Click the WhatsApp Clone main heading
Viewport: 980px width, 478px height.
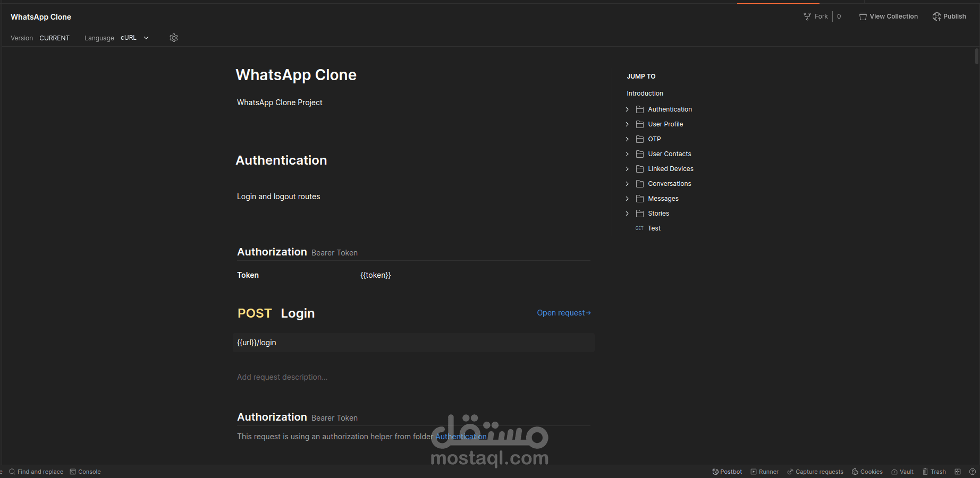click(296, 75)
